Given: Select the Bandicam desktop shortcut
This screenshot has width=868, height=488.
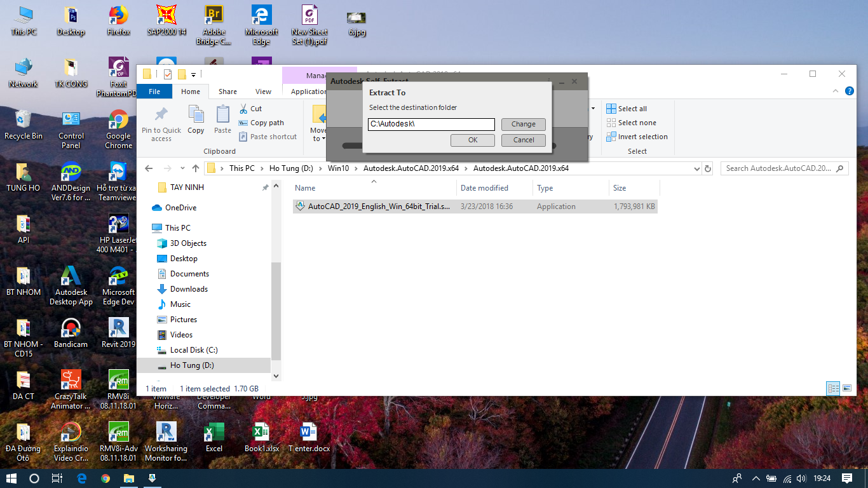Looking at the screenshot, I should pyautogui.click(x=71, y=333).
